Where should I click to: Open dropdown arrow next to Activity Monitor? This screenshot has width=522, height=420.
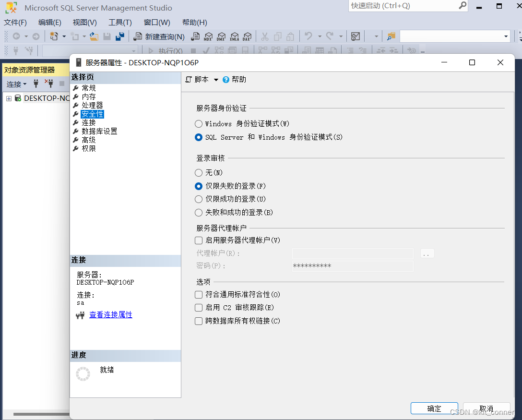[376, 36]
